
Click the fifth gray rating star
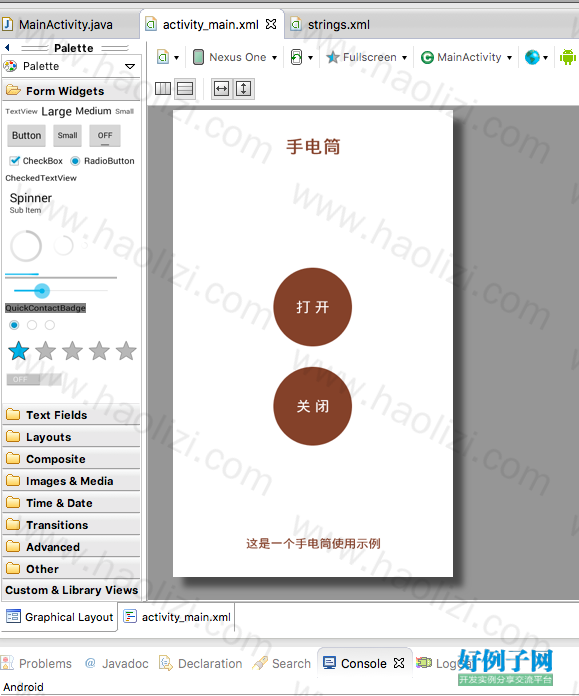pyautogui.click(x=126, y=351)
